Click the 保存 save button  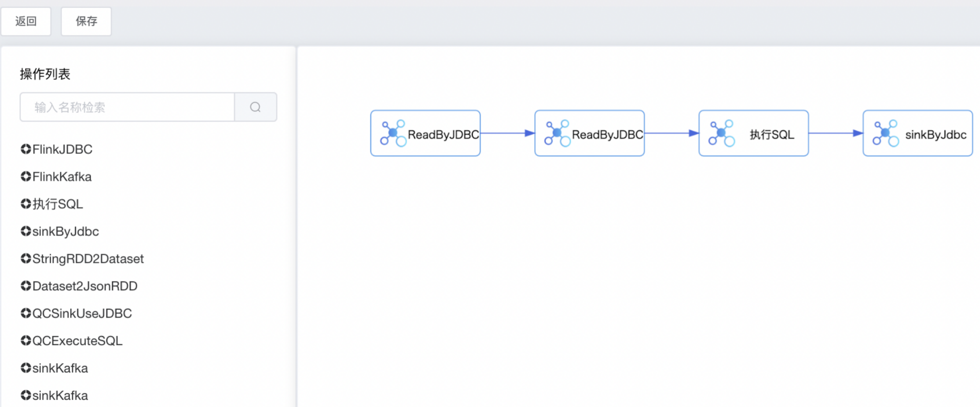pyautogui.click(x=86, y=21)
